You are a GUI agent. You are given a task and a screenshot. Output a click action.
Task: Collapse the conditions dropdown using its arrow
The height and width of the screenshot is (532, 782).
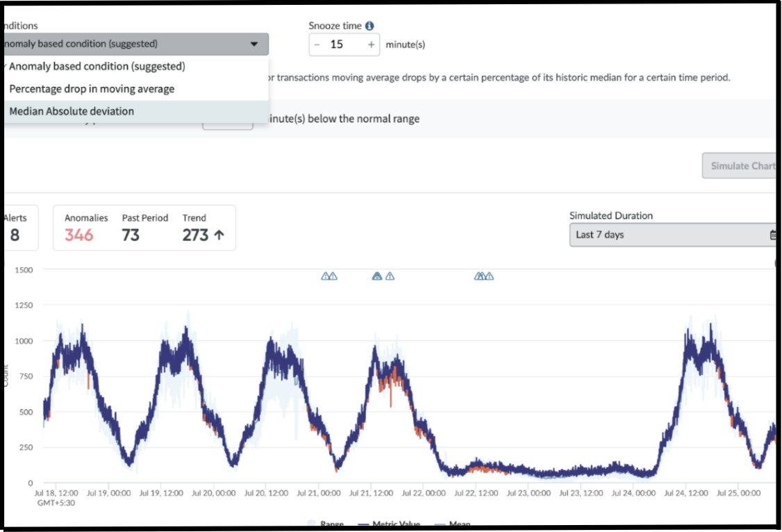254,44
